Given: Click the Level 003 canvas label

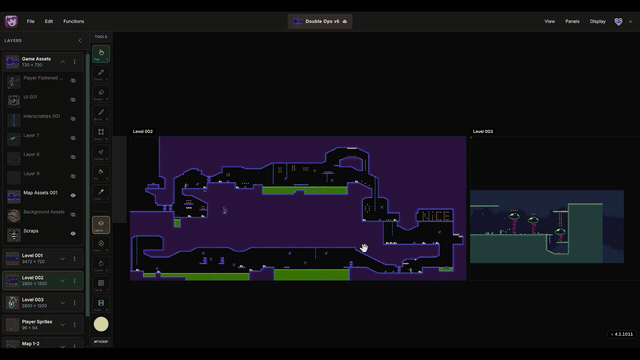Looking at the screenshot, I should [483, 131].
